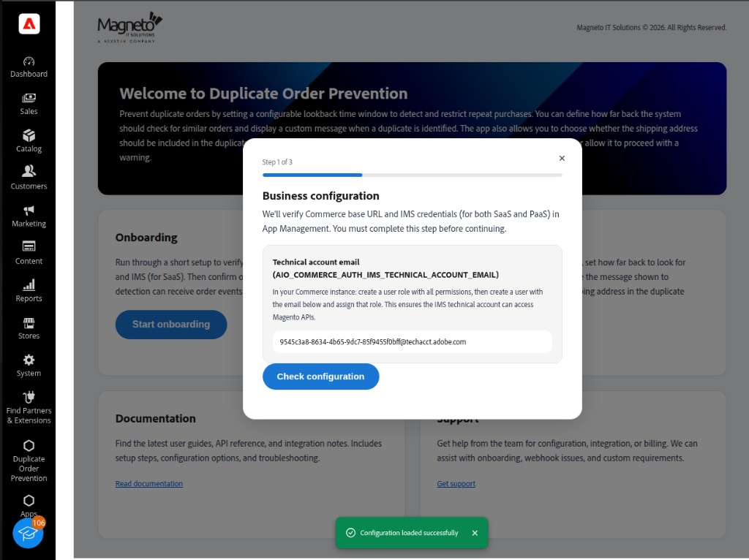Click the Start onboarding button
Image resolution: width=749 pixels, height=560 pixels.
171,324
